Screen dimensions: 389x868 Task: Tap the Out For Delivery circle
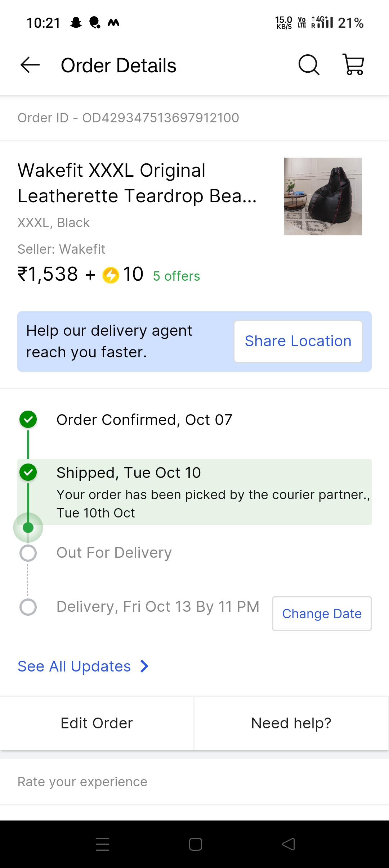point(28,553)
